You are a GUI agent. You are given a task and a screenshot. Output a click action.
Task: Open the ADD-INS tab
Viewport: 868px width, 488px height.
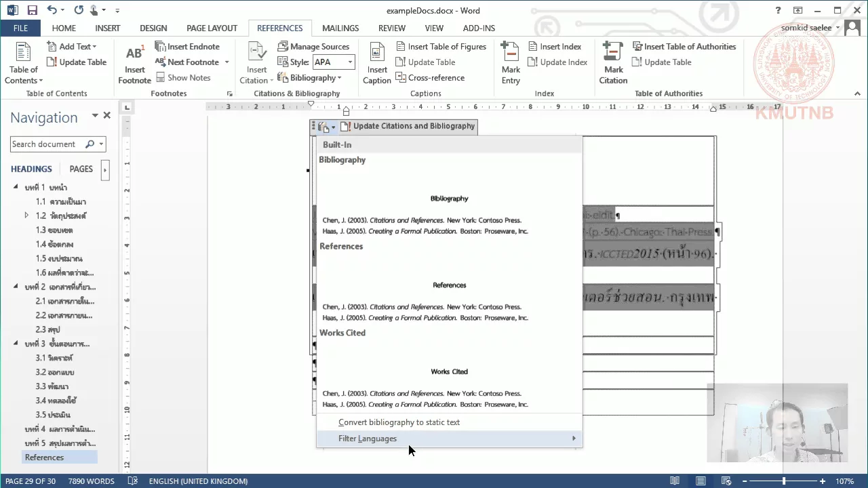coord(479,28)
